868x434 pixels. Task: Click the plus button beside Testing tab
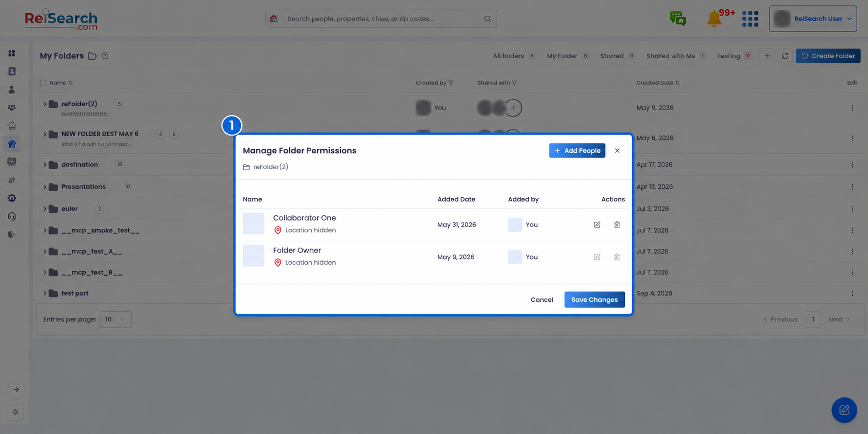[767, 56]
